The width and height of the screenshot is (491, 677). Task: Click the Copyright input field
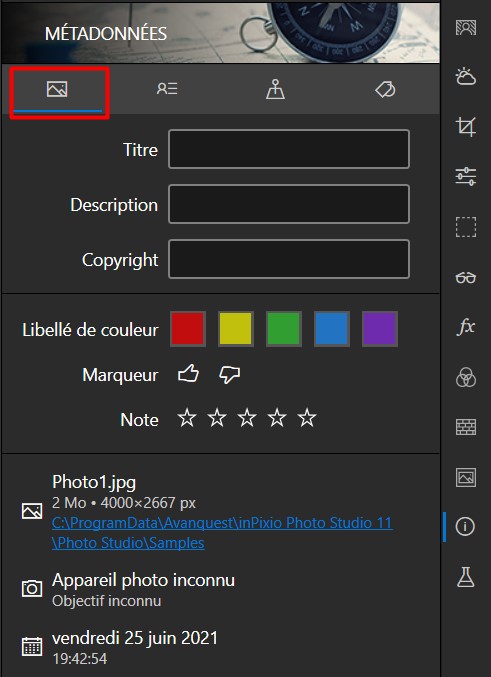tap(289, 259)
